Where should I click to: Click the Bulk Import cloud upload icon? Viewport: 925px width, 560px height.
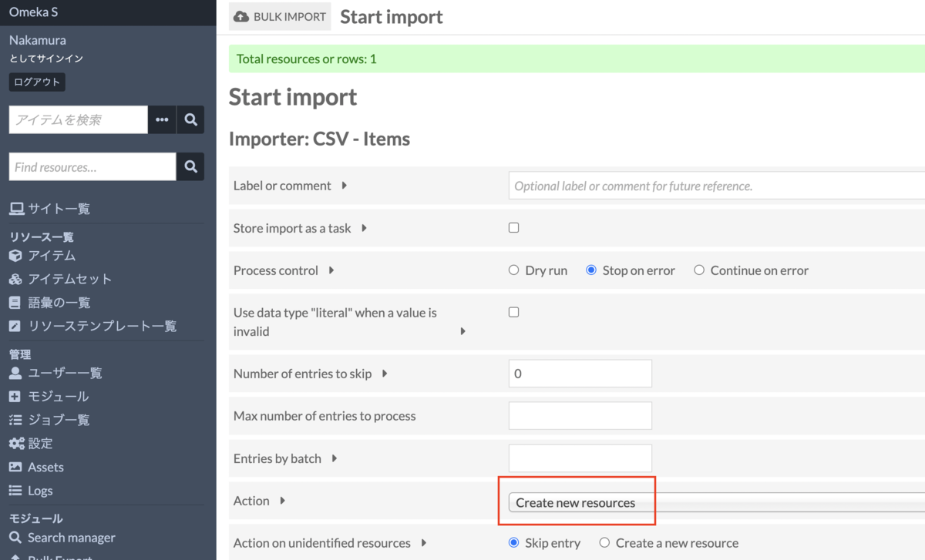point(241,17)
